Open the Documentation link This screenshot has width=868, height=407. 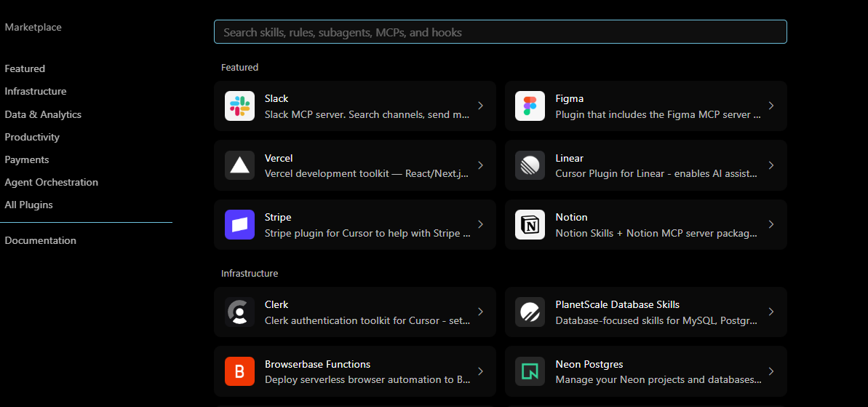[41, 240]
